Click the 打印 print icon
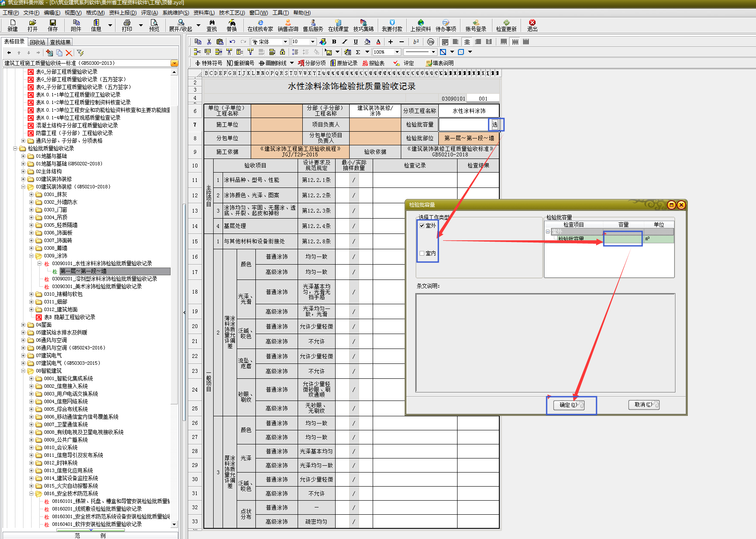This screenshot has height=539, width=756. (x=127, y=25)
